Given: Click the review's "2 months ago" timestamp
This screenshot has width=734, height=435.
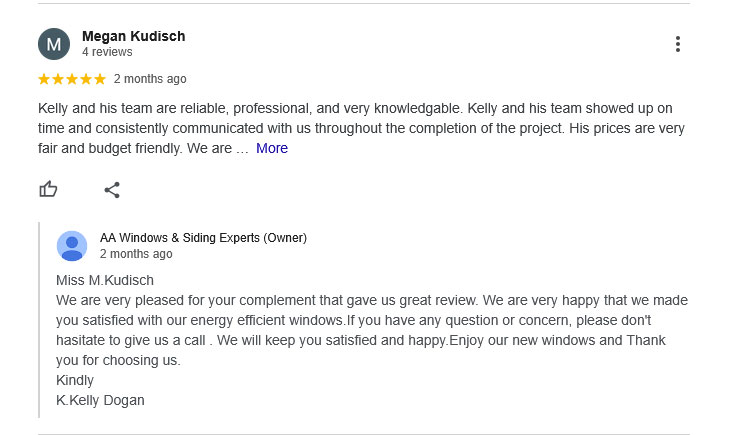Looking at the screenshot, I should (x=150, y=79).
